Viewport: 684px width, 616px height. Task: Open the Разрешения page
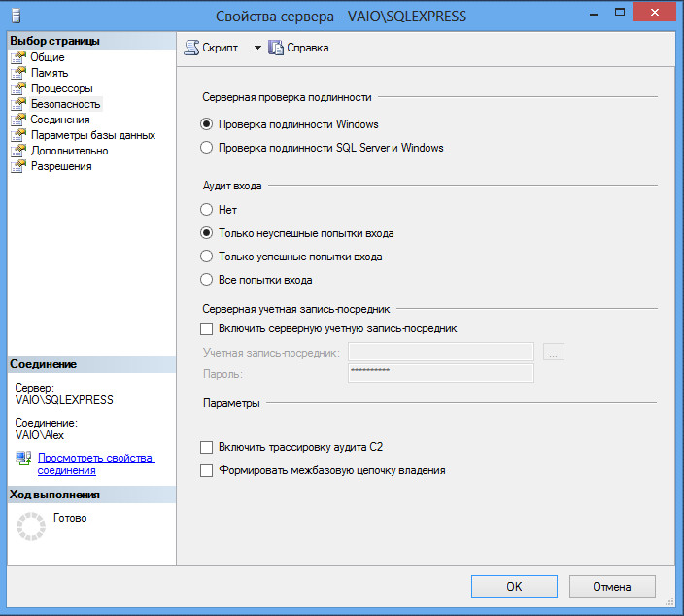point(61,166)
